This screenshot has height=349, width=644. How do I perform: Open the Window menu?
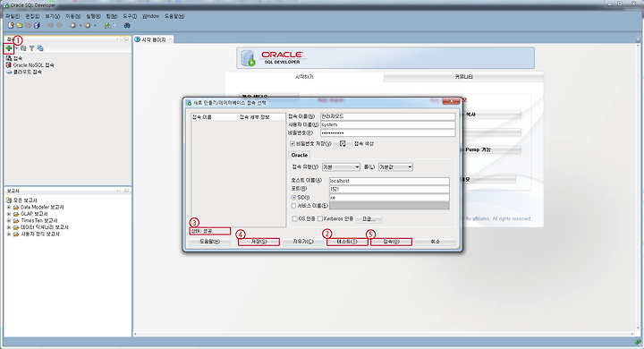click(150, 16)
